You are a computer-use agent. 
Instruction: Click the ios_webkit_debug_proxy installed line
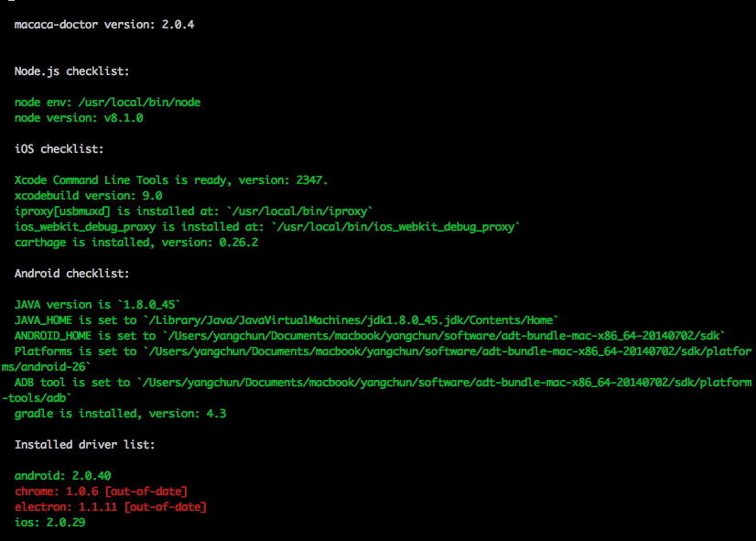pos(267,227)
